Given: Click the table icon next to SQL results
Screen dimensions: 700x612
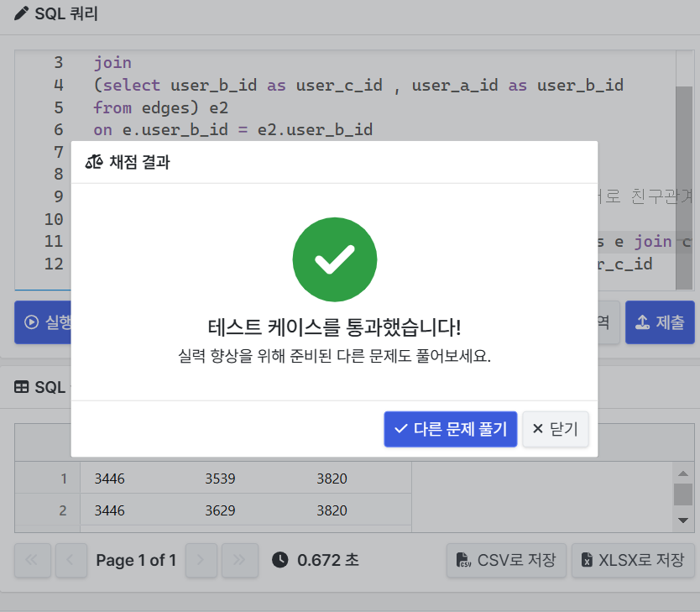Looking at the screenshot, I should click(x=22, y=387).
